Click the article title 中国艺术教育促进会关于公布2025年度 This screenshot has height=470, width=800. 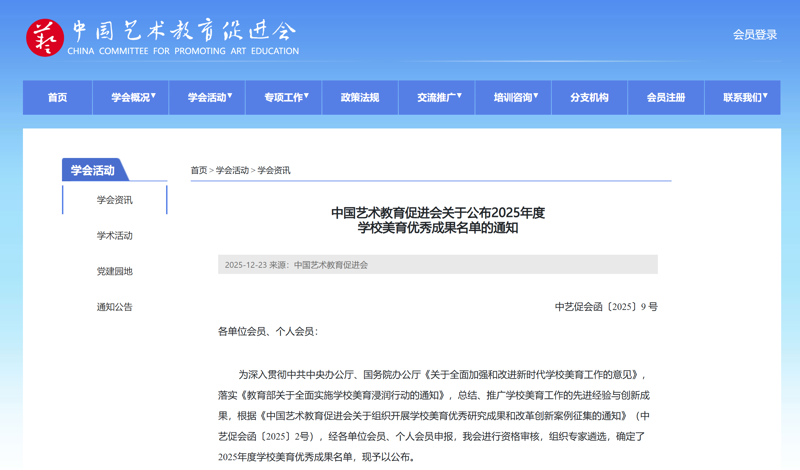tap(438, 212)
